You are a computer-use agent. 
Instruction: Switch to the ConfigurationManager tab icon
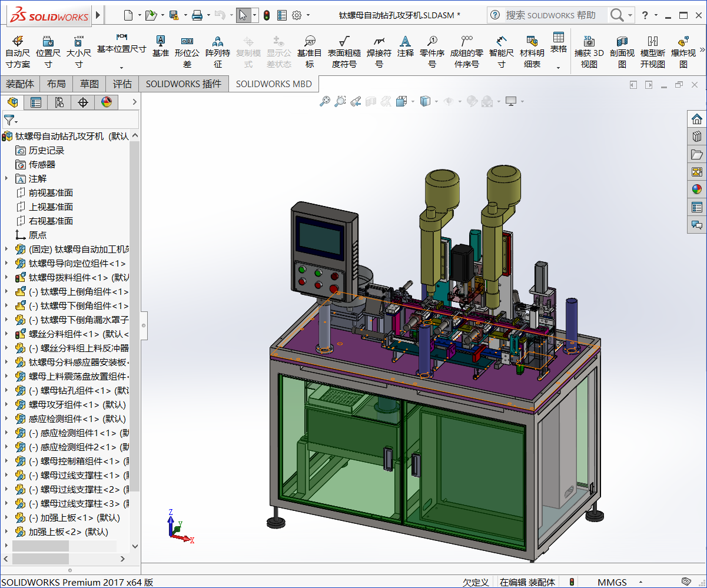[x=59, y=102]
